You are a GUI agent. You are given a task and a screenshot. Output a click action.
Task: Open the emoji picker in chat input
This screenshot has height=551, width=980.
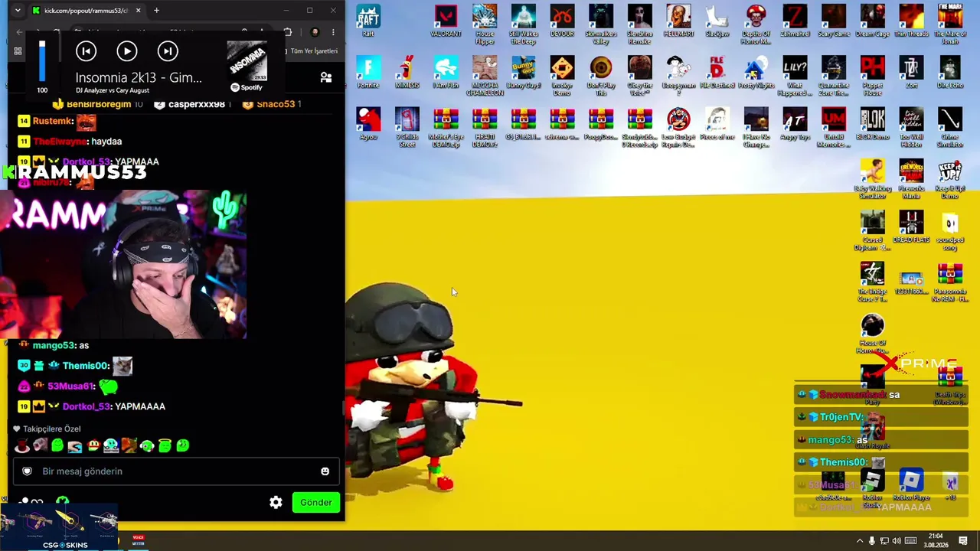click(325, 471)
